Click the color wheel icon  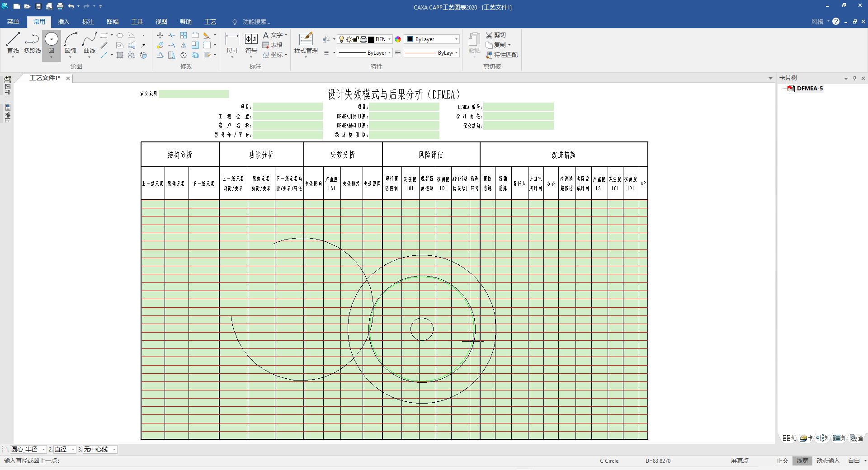coord(398,39)
